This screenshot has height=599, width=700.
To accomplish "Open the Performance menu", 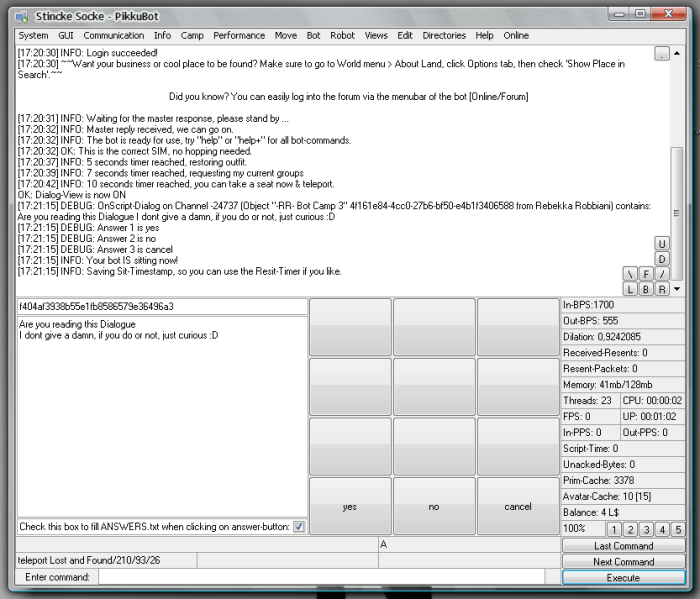I will tap(239, 35).
